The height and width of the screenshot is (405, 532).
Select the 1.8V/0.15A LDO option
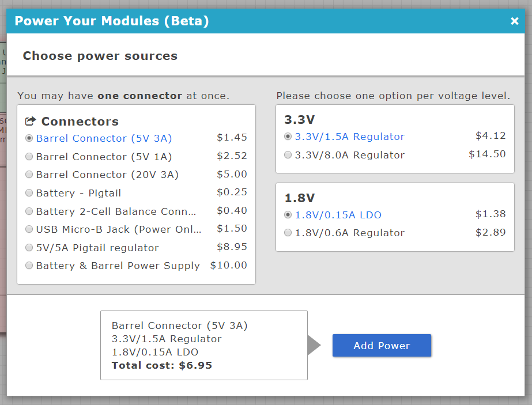[x=288, y=215]
